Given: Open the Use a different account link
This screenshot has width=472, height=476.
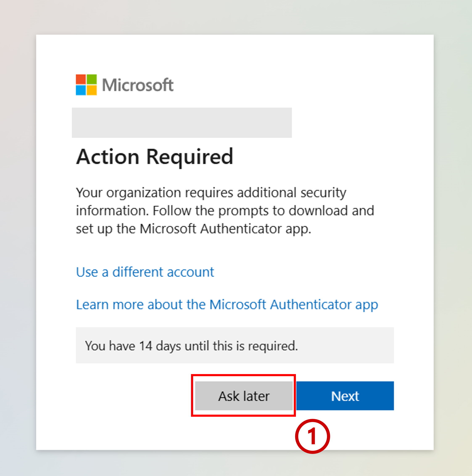Looking at the screenshot, I should coord(145,272).
